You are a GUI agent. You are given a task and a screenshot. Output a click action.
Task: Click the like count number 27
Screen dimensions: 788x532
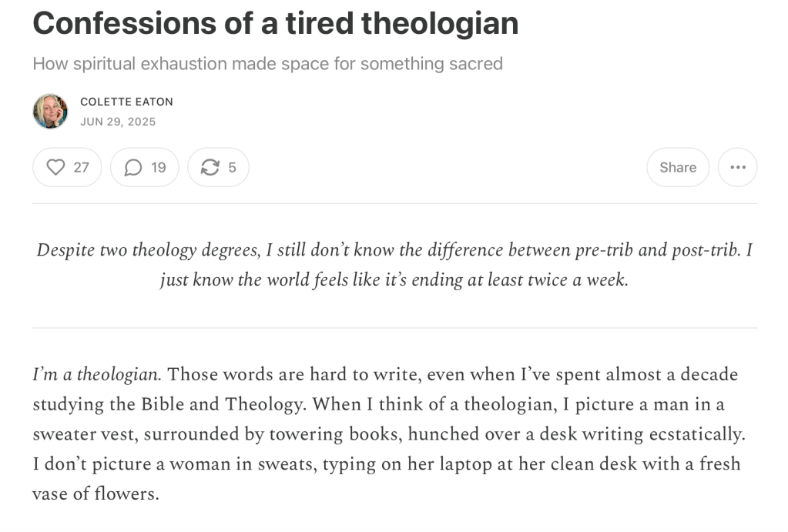(82, 167)
